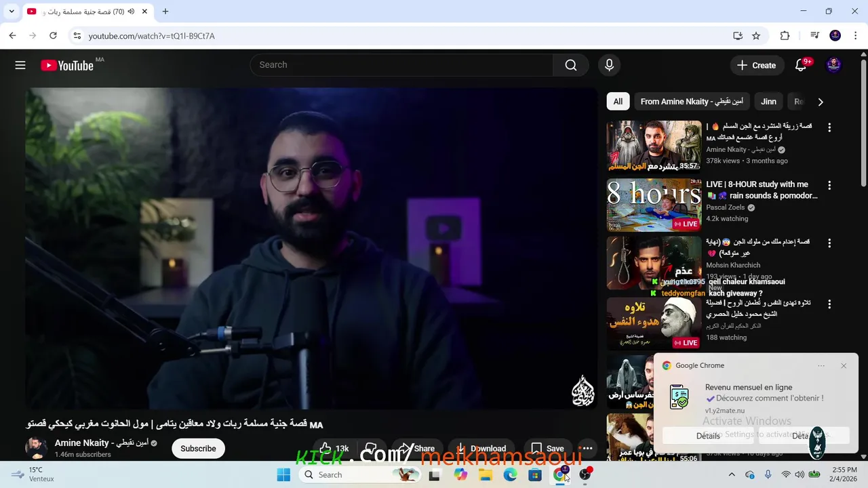868x488 pixels.
Task: Launch Microsoft Edge from taskbar
Action: coord(510,474)
